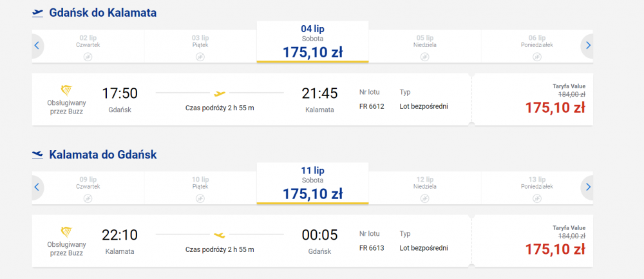This screenshot has height=279, width=644.
Task: Select the 04 lip Sobota date tab
Action: [x=312, y=42]
